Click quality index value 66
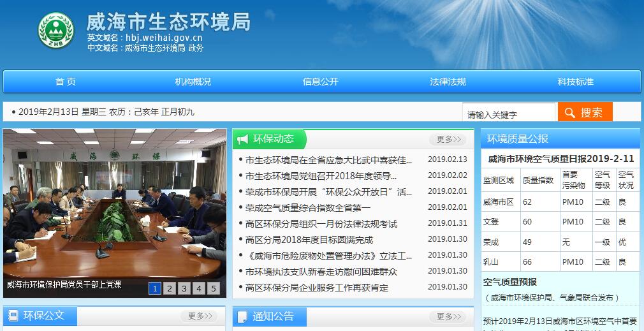Image resolution: width=644 pixels, height=331 pixels. point(527,262)
